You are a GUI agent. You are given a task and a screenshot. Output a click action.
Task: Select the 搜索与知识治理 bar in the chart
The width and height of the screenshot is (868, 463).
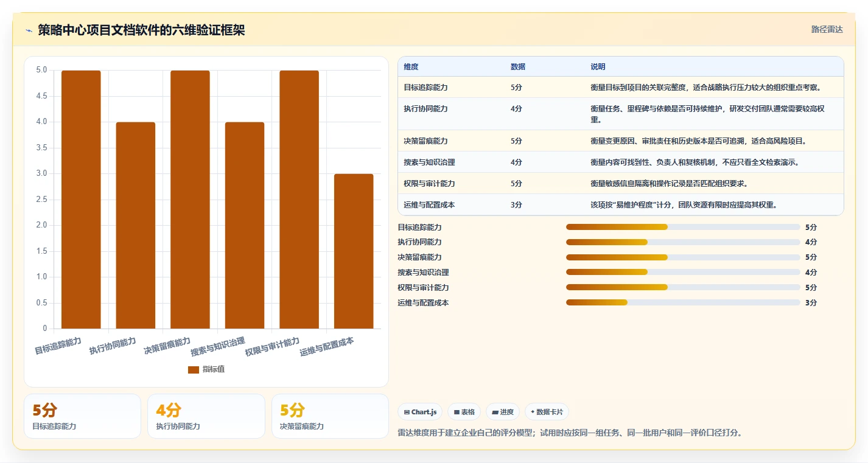tap(245, 225)
